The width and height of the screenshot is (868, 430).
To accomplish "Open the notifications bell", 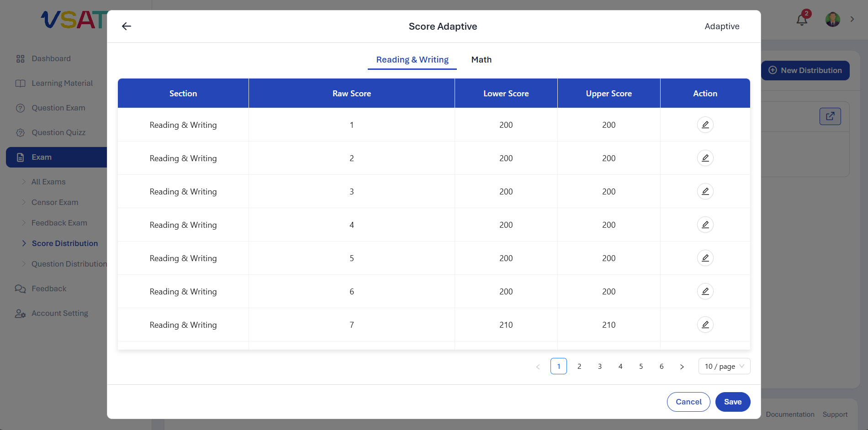I will [x=802, y=20].
